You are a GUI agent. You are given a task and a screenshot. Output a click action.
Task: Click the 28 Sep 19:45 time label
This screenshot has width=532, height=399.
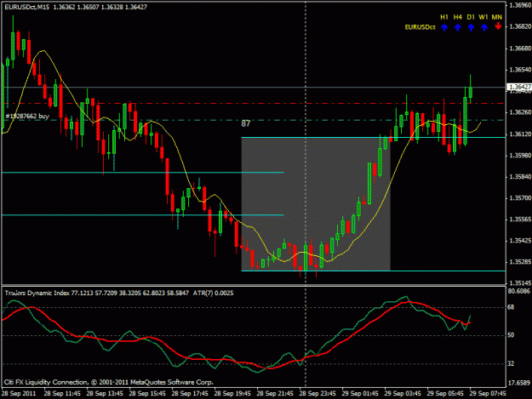click(x=232, y=394)
